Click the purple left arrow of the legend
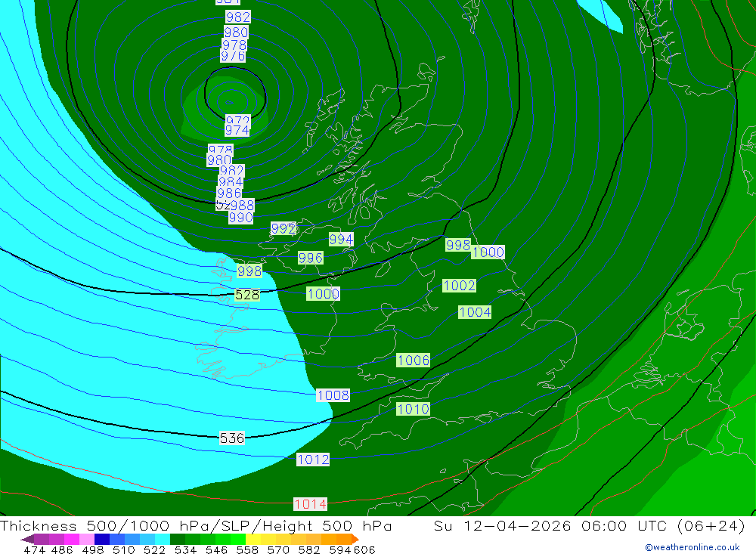 [x=27, y=539]
